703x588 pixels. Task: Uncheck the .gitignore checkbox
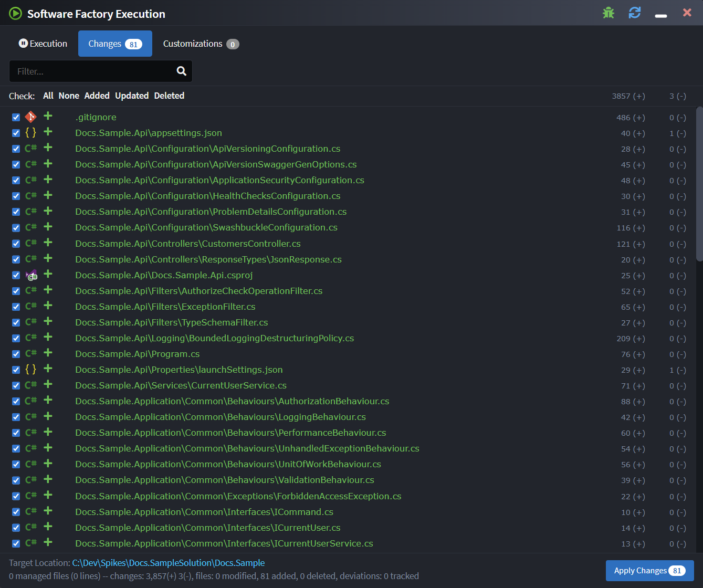[x=16, y=117]
